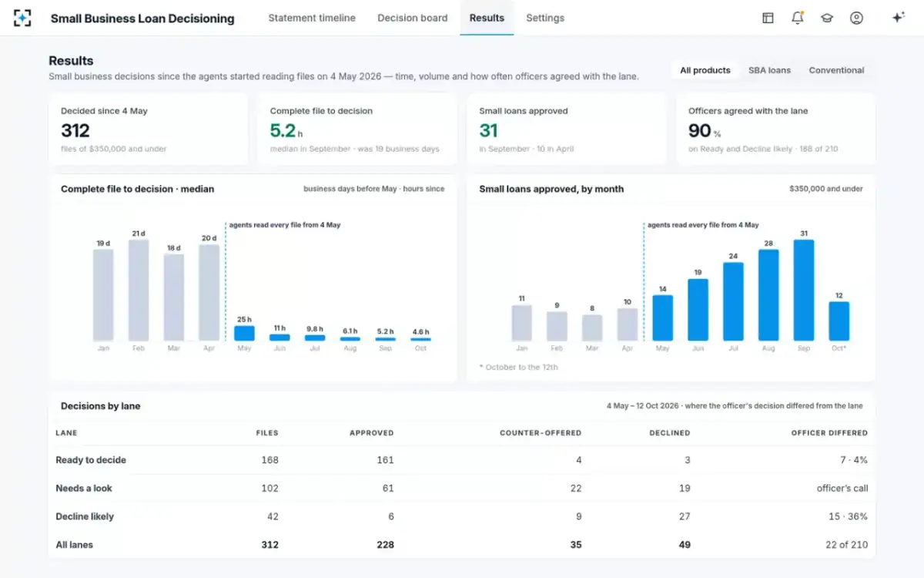Switch to Statement timeline tab

pos(312,18)
